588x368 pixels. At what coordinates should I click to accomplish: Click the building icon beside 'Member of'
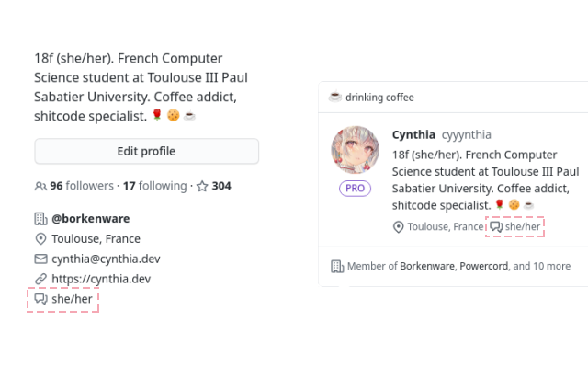click(x=337, y=267)
